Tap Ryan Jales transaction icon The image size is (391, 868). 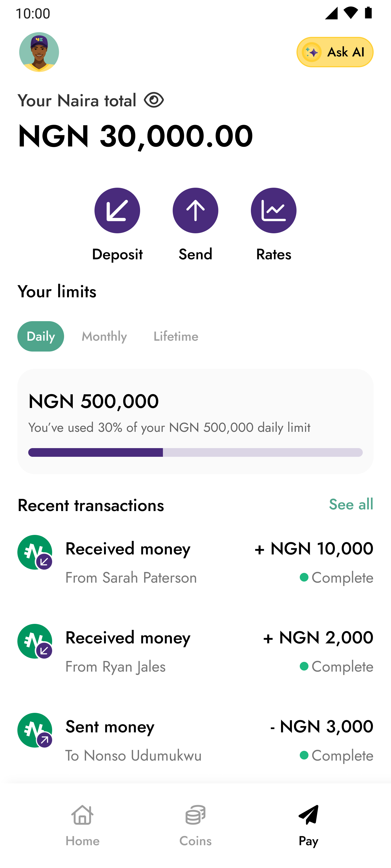click(x=35, y=641)
